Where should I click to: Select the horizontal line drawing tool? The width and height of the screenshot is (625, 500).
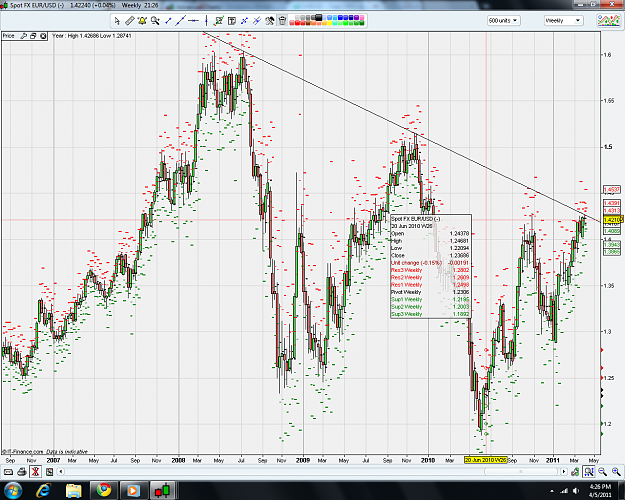[x=193, y=21]
